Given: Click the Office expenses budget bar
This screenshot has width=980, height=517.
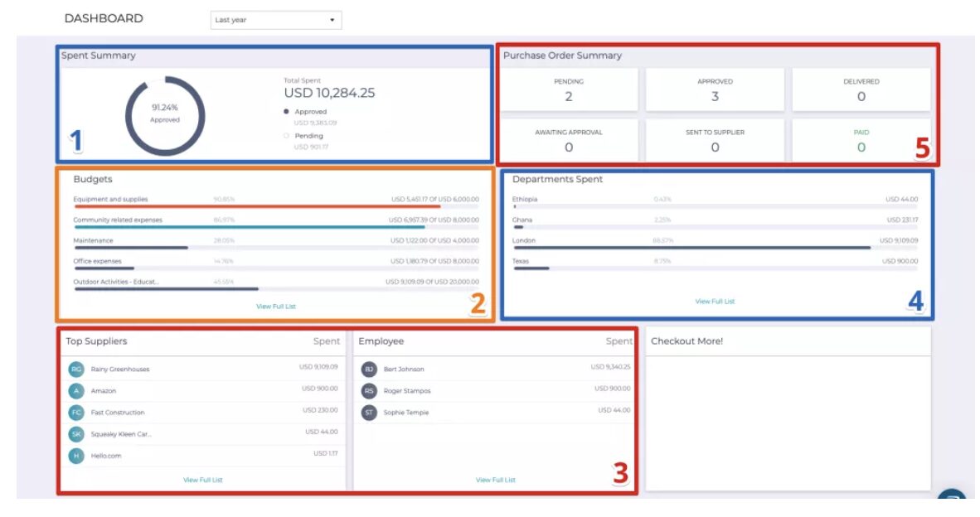Looking at the screenshot, I should tap(276, 268).
